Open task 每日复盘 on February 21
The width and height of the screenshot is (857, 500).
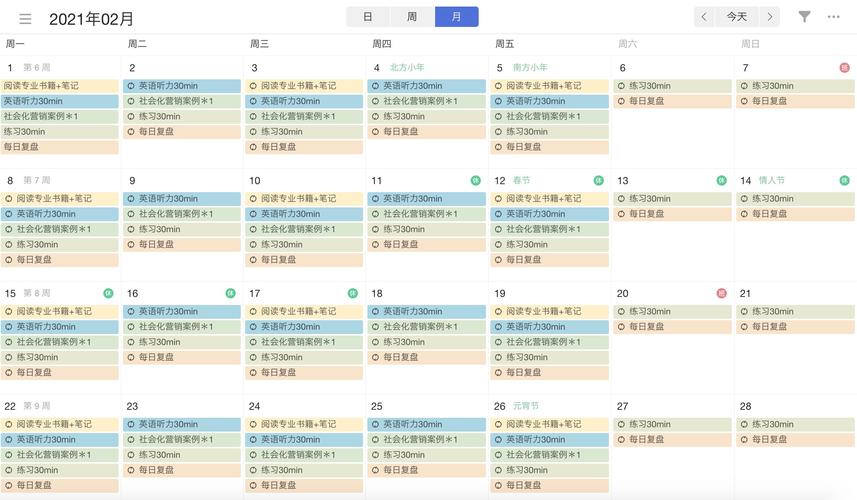point(795,327)
